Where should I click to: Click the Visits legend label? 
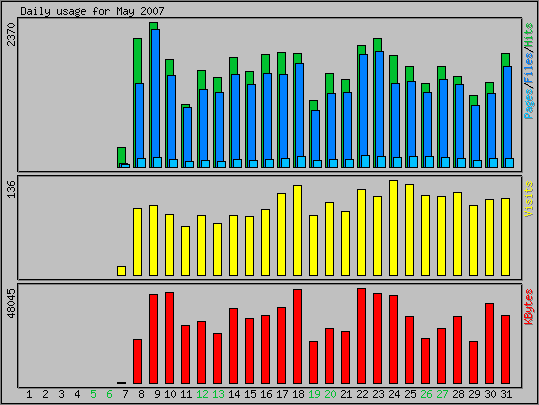[x=529, y=199]
